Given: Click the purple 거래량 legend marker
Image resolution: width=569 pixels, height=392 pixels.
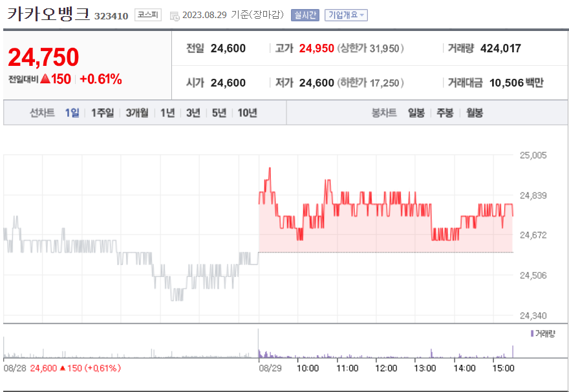Looking at the screenshot, I should tap(532, 333).
